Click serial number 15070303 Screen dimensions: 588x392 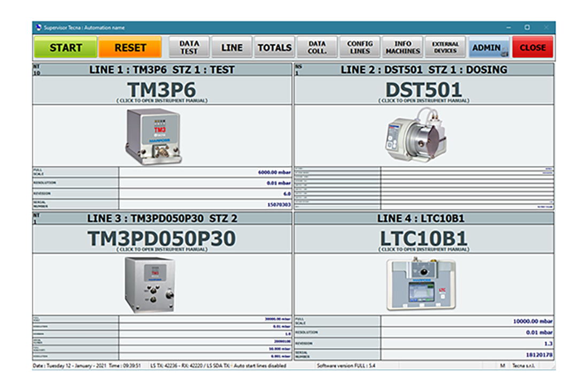pos(278,204)
